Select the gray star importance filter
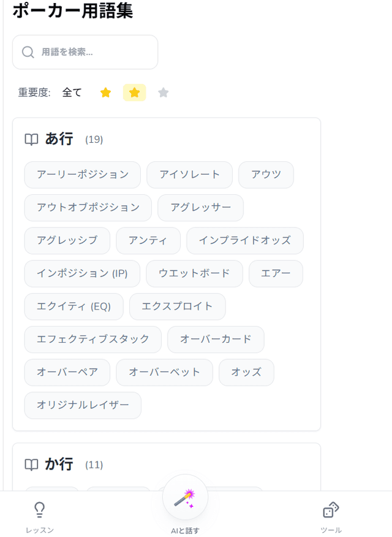392x537 pixels. tap(163, 93)
